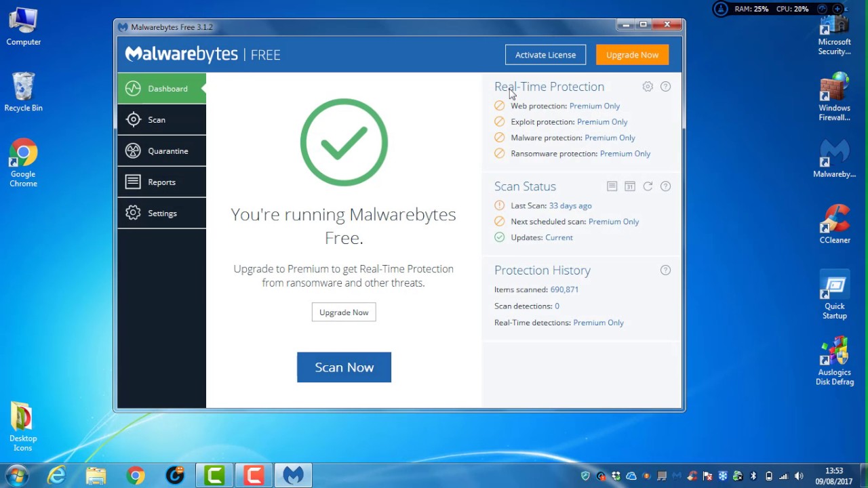Click Ransomware protection Premium Only link
Viewport: 868px width, 488px height.
tap(625, 154)
